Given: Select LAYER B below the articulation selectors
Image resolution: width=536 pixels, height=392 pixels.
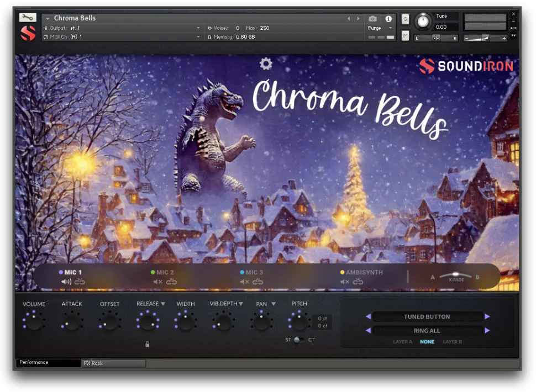Looking at the screenshot, I should 453,342.
